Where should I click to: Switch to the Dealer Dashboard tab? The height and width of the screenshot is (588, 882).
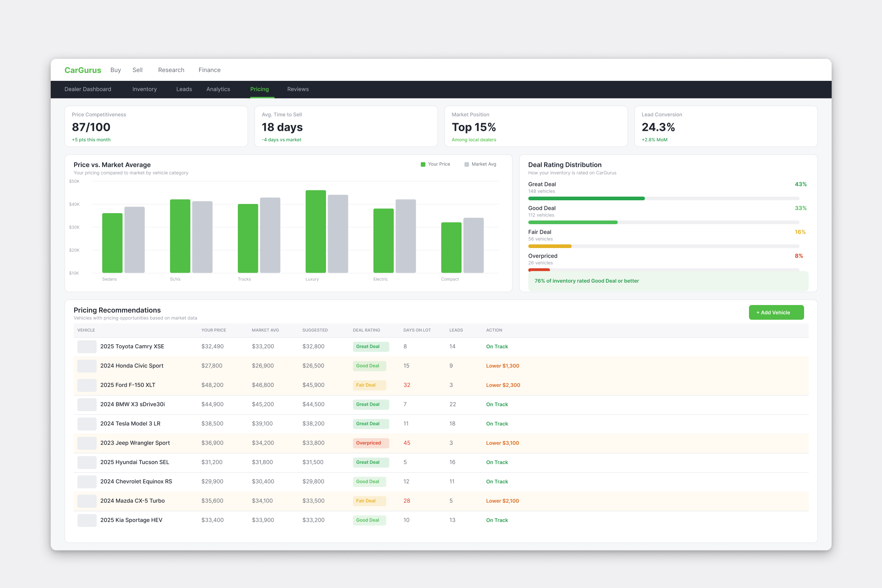pyautogui.click(x=88, y=89)
